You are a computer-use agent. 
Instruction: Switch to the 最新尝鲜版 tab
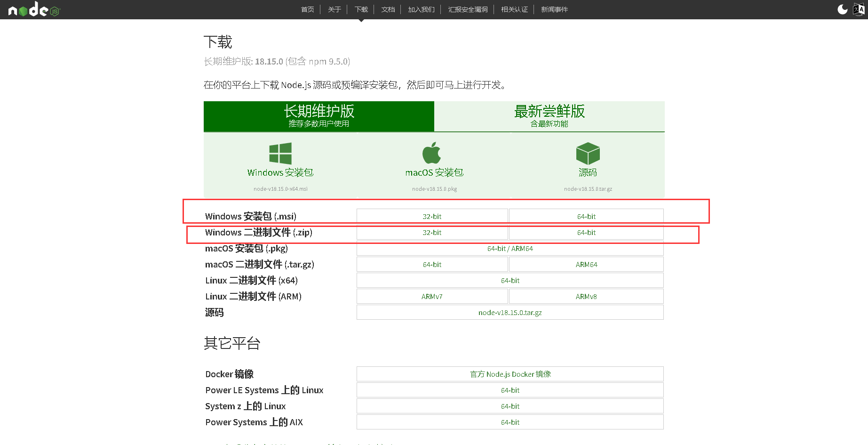(549, 116)
